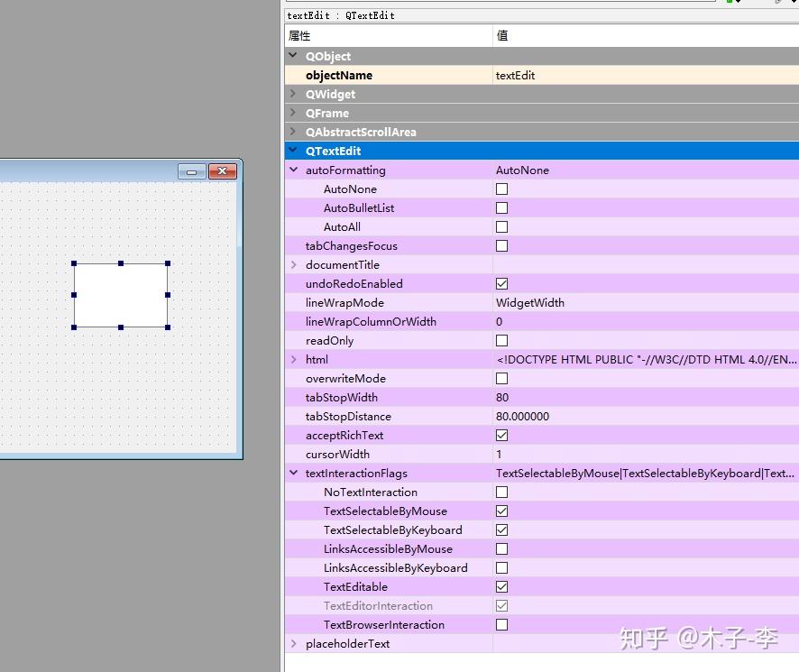Check the AutoBulletList checkbox

coord(502,208)
